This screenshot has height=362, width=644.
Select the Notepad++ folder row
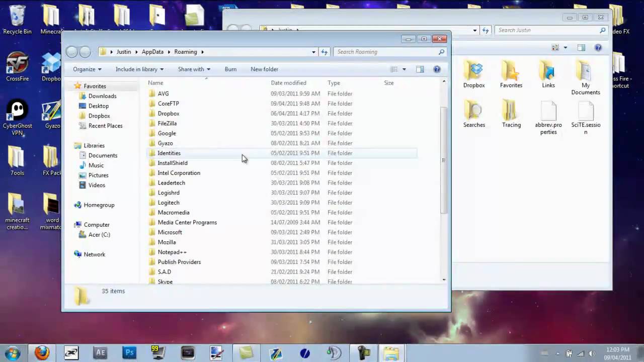(x=282, y=252)
